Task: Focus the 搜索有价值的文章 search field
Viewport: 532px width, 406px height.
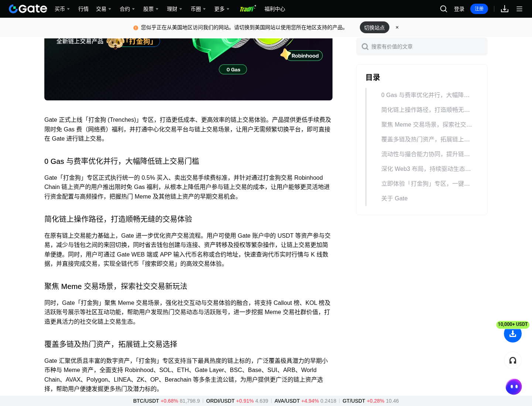Action: point(422,47)
